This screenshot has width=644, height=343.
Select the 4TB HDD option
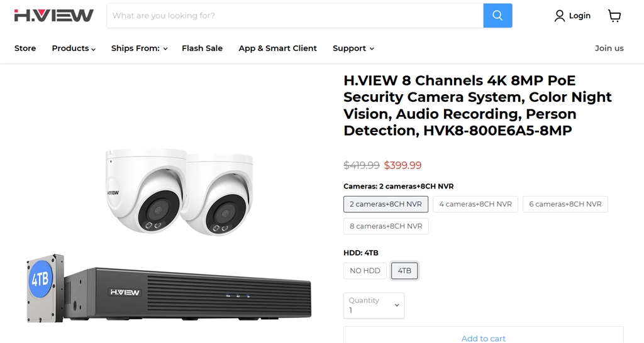point(404,271)
